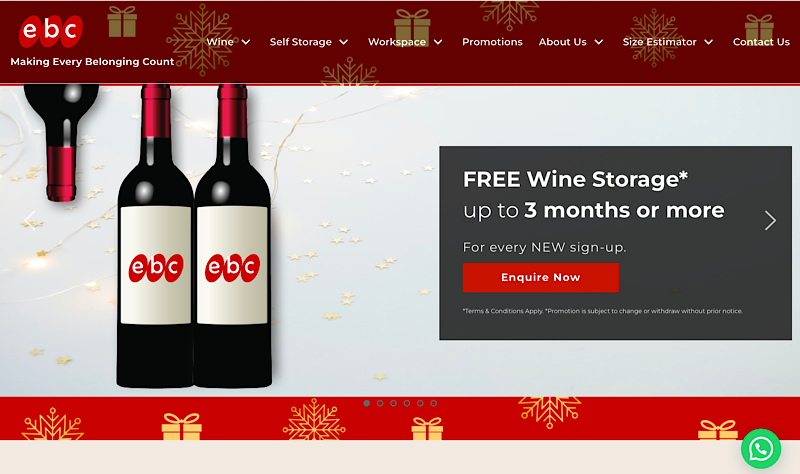Open the Promotions menu item
The height and width of the screenshot is (474, 800).
(492, 42)
